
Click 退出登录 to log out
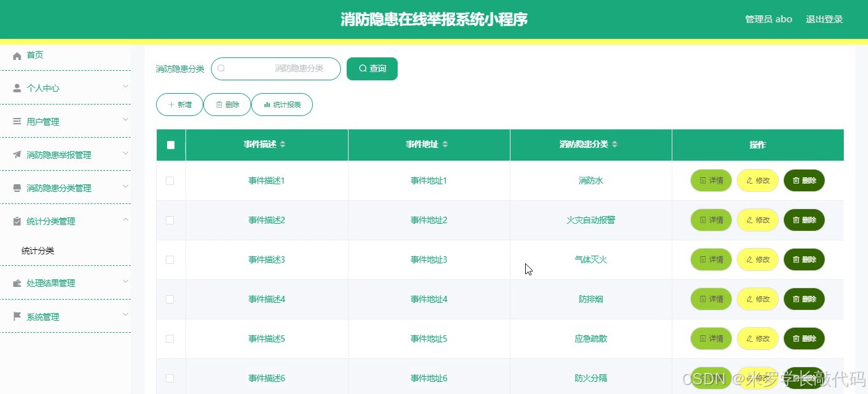(x=824, y=19)
